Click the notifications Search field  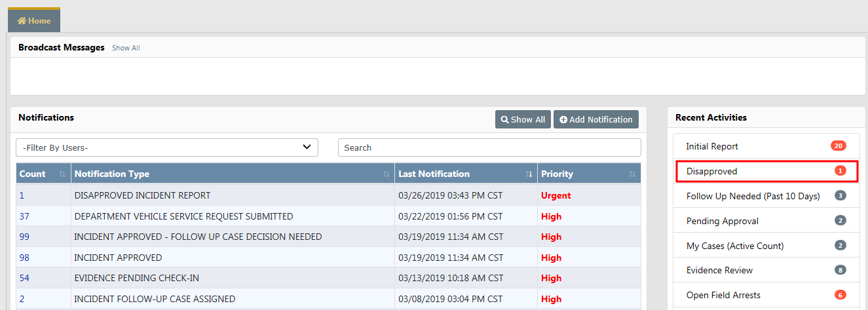(x=489, y=147)
